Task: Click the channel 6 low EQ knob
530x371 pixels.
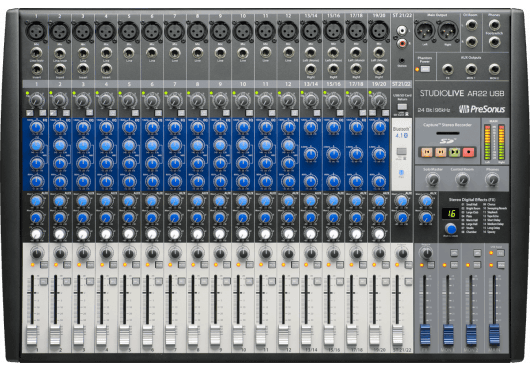Action: click(x=152, y=181)
